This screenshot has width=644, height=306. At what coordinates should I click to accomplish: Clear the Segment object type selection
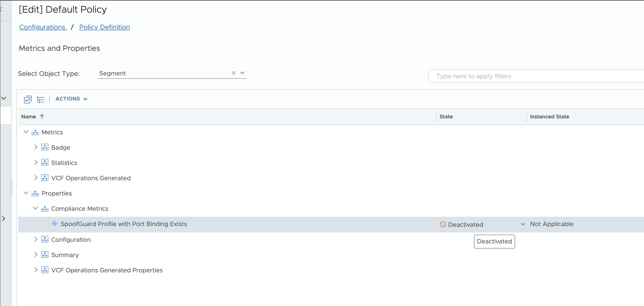[x=233, y=73]
